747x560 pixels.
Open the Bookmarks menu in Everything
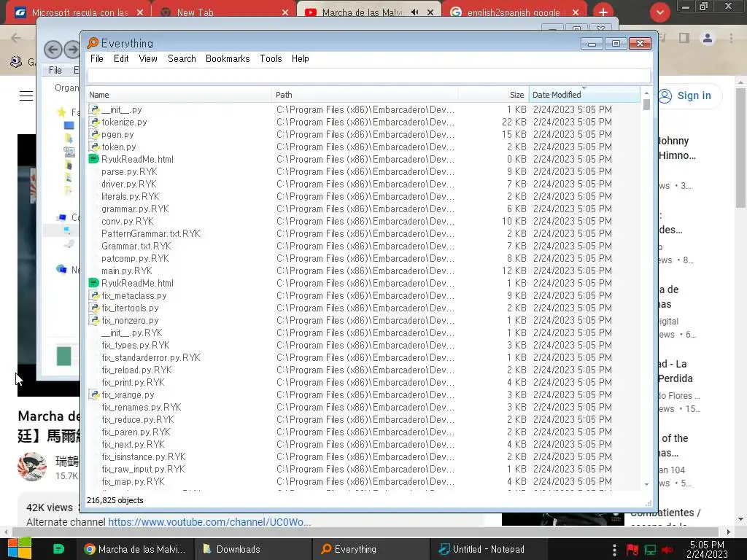228,58
